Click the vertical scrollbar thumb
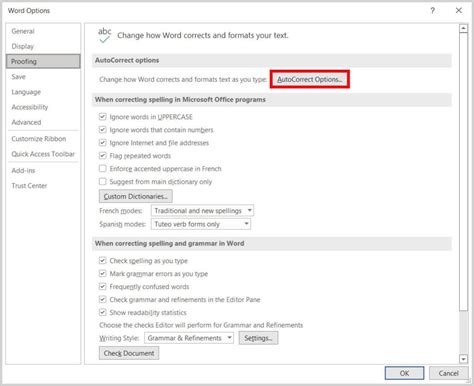This screenshot has width=474, height=386. [x=463, y=172]
